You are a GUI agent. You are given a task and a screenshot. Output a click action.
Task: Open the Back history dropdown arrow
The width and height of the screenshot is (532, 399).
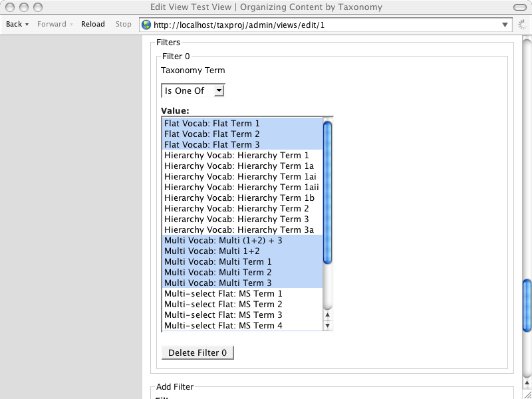pos(27,25)
